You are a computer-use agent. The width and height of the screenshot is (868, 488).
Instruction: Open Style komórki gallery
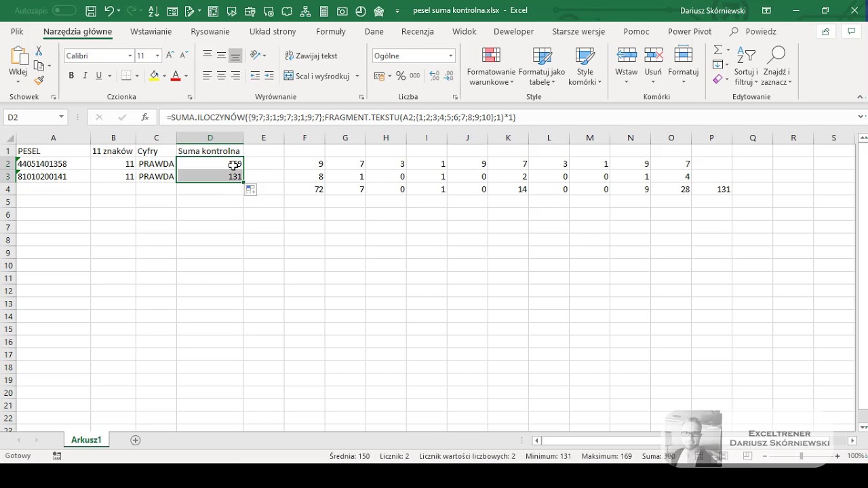point(585,66)
